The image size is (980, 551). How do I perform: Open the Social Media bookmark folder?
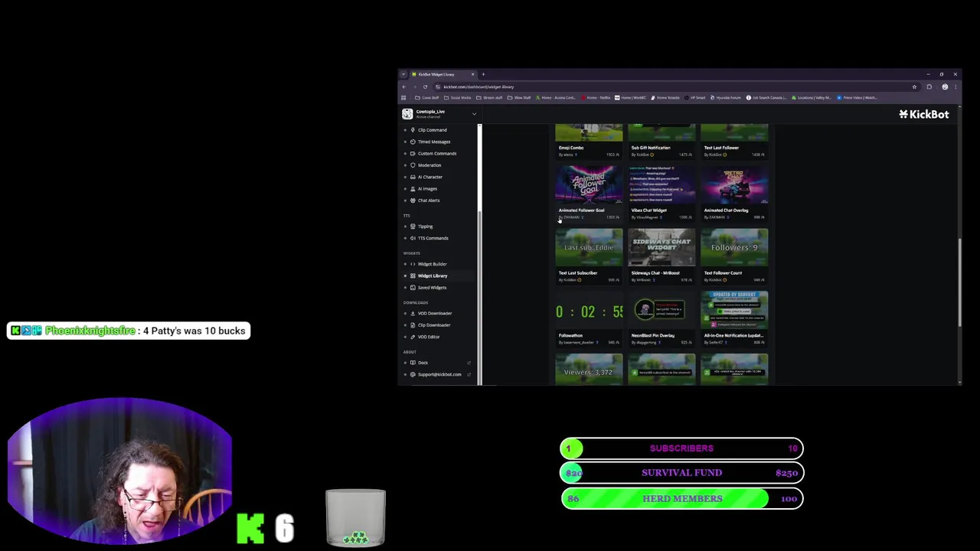point(458,98)
